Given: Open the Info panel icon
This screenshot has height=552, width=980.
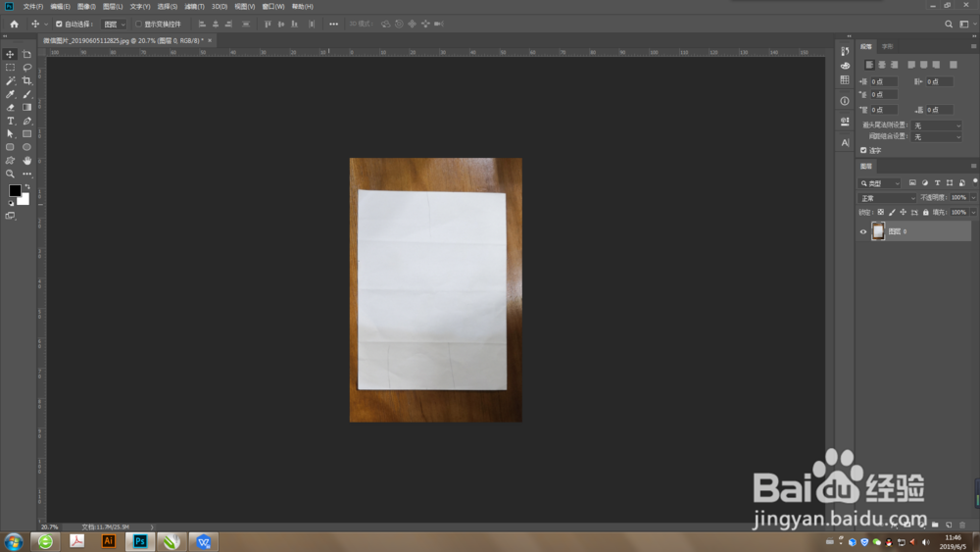Looking at the screenshot, I should point(845,101).
